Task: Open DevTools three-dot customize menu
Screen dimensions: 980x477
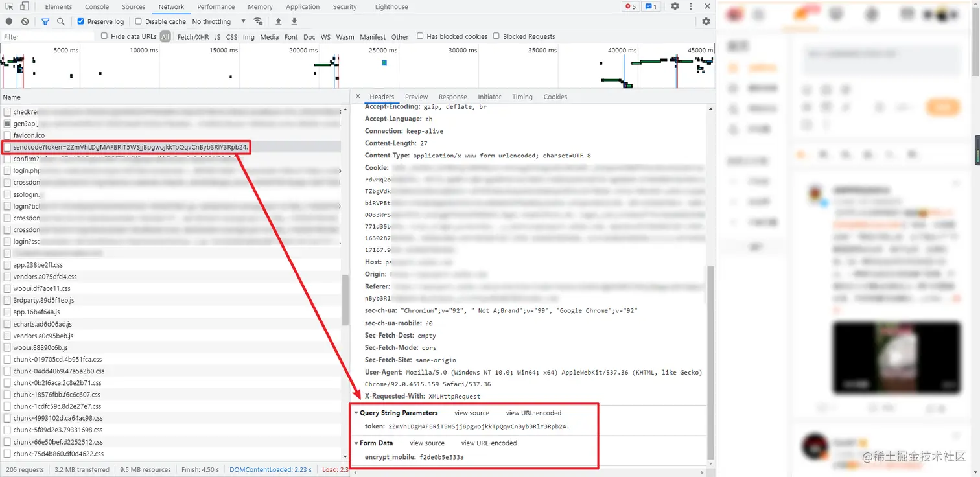Action: (x=691, y=6)
